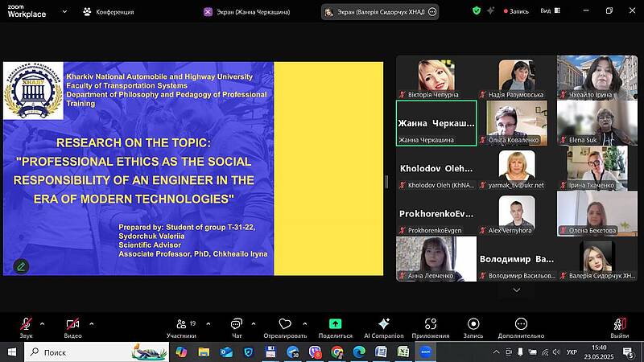The image size is (644, 362).
Task: Turn on camera with Видео button
Action: pos(73,324)
